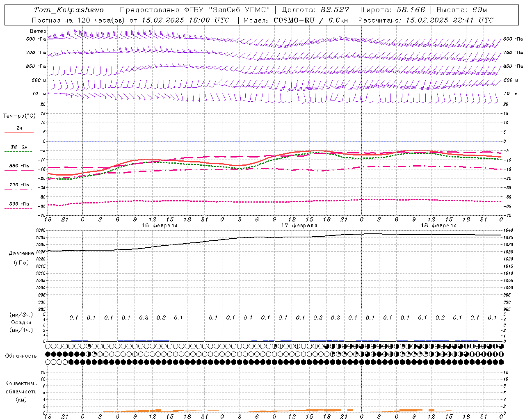Select the '2м' temperature legend entry
The height and width of the screenshot is (420, 525).
pyautogui.click(x=19, y=128)
